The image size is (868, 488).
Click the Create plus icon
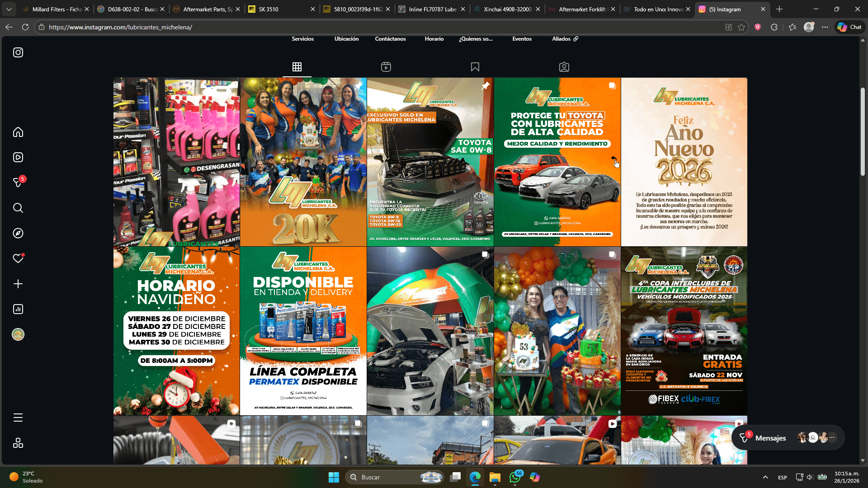(x=18, y=284)
